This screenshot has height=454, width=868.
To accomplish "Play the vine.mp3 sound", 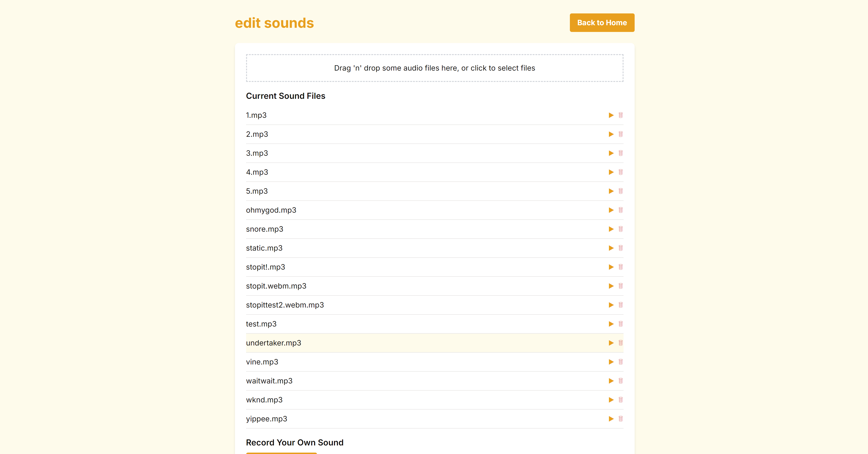I will pos(611,362).
